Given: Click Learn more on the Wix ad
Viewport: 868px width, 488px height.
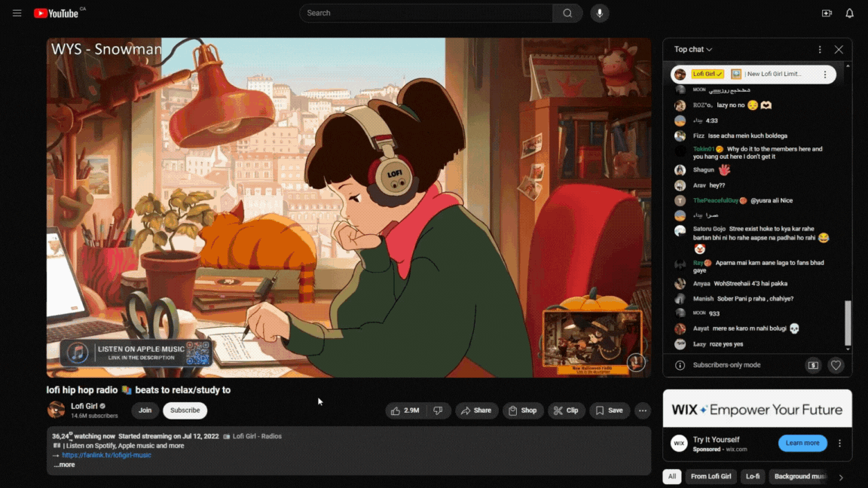Looking at the screenshot, I should tap(802, 443).
